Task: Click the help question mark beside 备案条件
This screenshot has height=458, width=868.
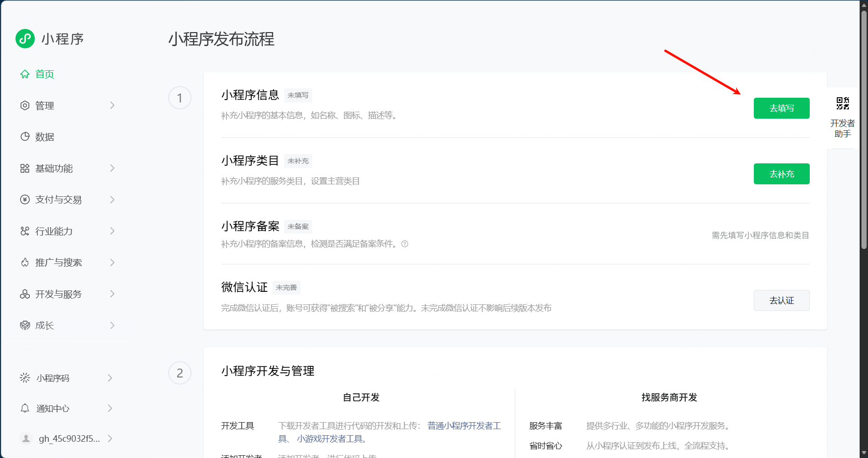Action: (405, 244)
